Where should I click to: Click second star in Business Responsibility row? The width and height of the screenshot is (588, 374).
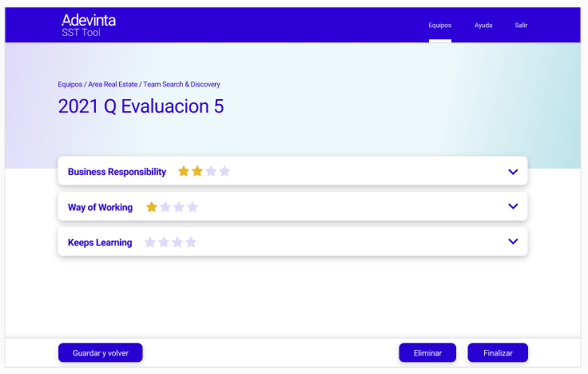point(197,171)
